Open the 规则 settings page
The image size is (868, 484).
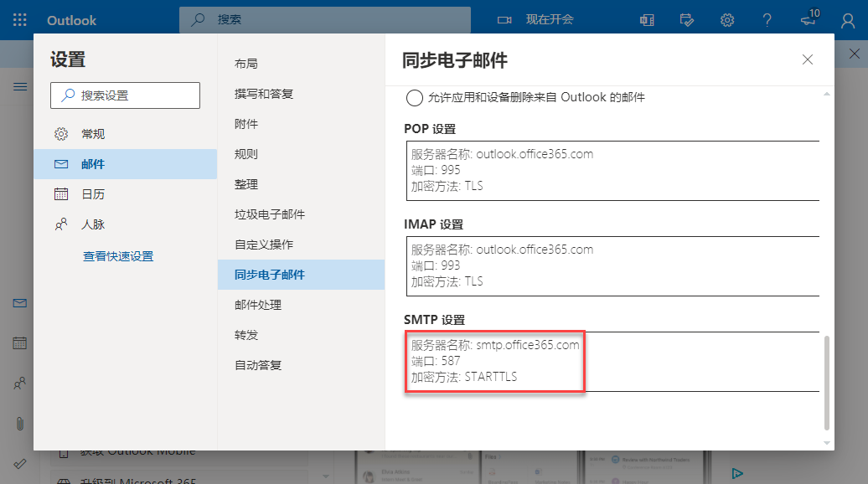tap(301, 154)
